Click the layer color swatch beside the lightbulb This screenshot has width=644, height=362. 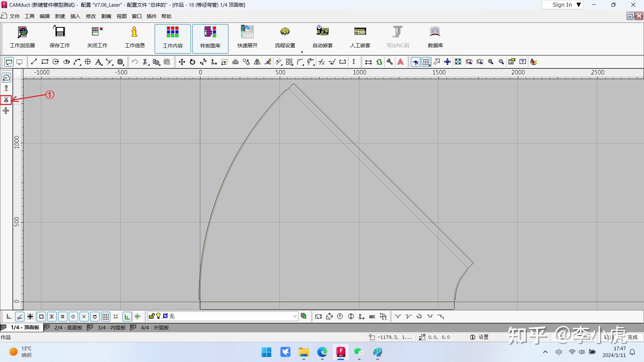click(165, 316)
